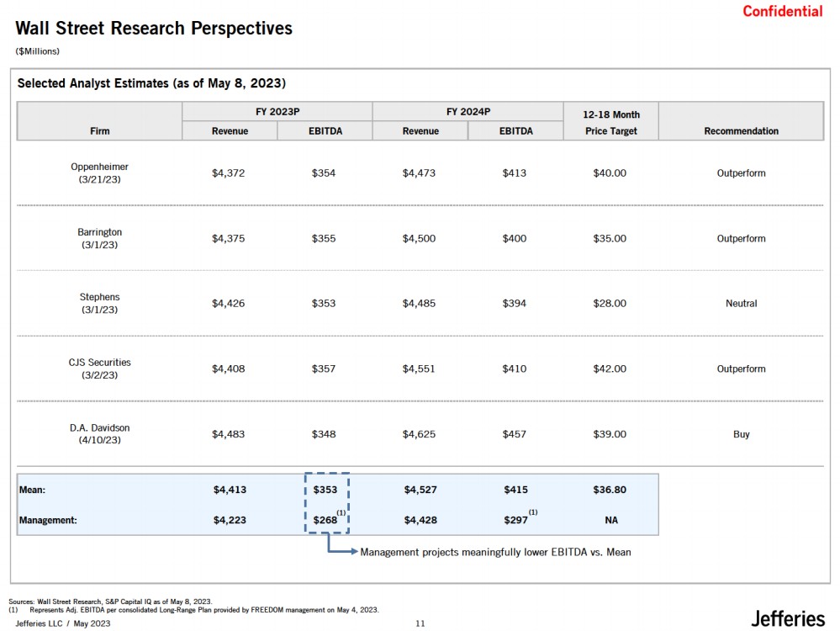
Task: Select the Stephens Neutral recommendation
Action: coord(741,304)
